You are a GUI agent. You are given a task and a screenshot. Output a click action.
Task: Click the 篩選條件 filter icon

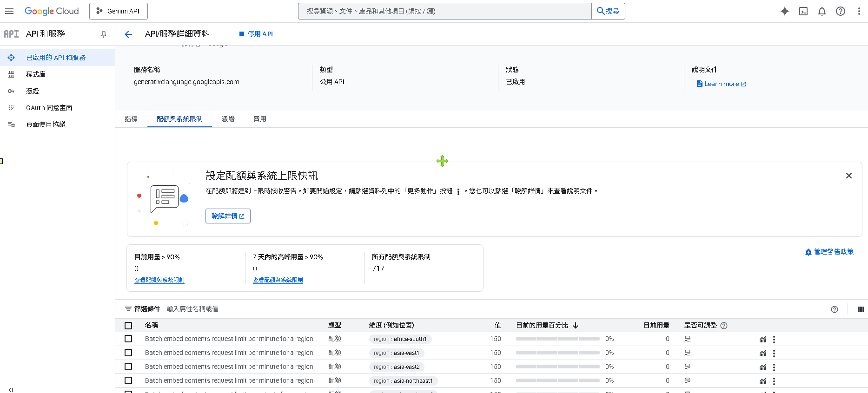[128, 309]
